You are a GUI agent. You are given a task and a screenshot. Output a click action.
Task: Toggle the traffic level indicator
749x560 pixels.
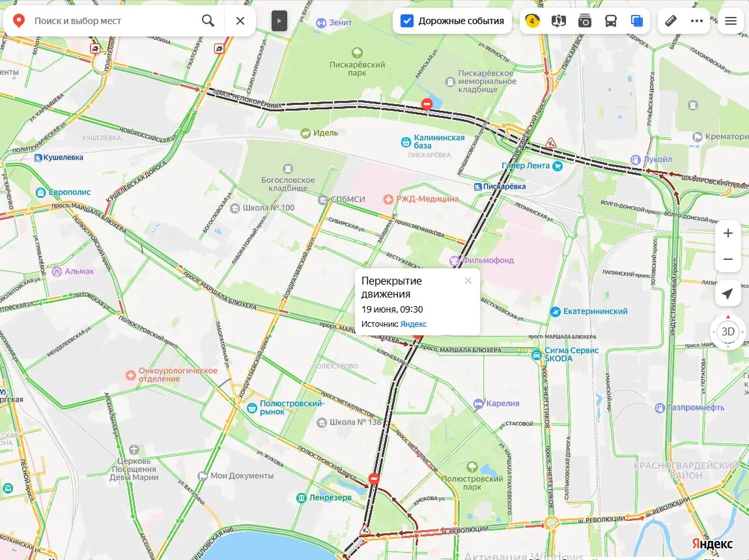[532, 21]
